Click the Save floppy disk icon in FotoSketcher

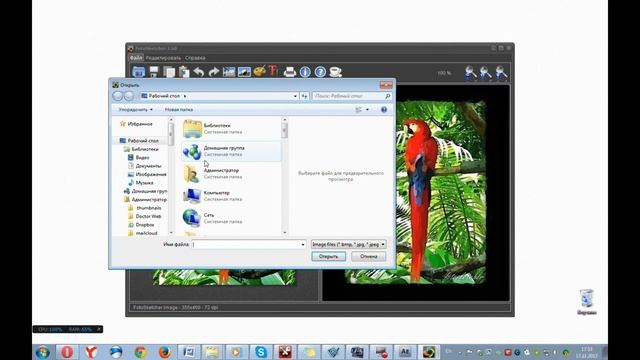click(154, 72)
